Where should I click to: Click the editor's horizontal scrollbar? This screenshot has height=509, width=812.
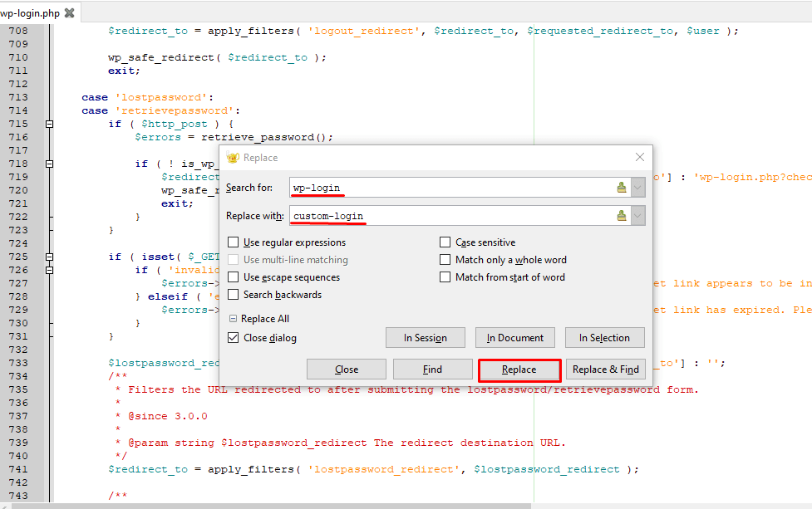pyautogui.click(x=272, y=506)
